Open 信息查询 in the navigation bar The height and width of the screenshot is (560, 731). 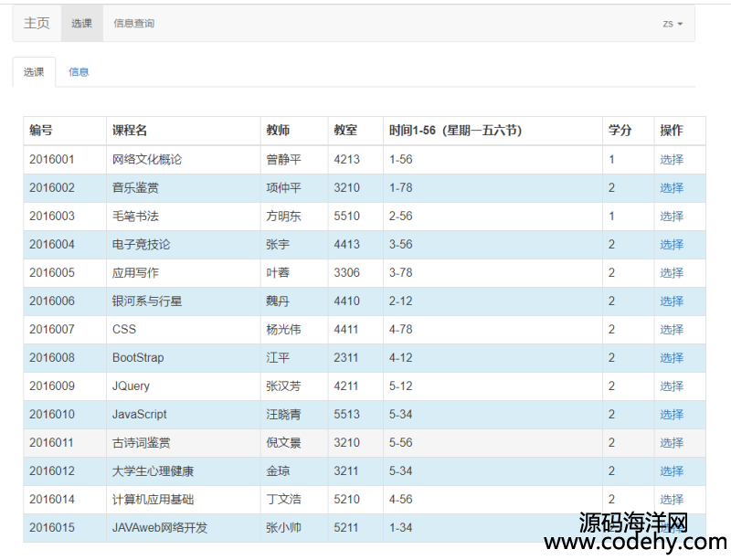click(x=133, y=24)
